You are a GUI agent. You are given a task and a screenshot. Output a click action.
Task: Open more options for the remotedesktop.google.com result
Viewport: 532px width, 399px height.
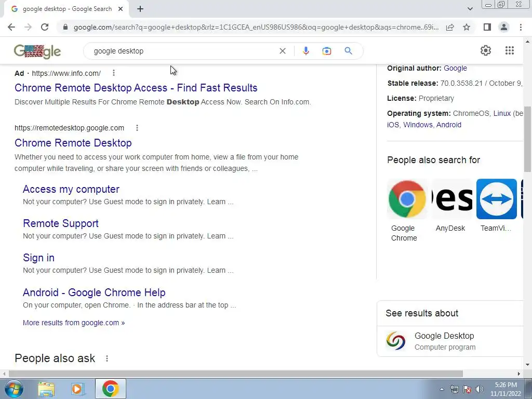point(137,128)
